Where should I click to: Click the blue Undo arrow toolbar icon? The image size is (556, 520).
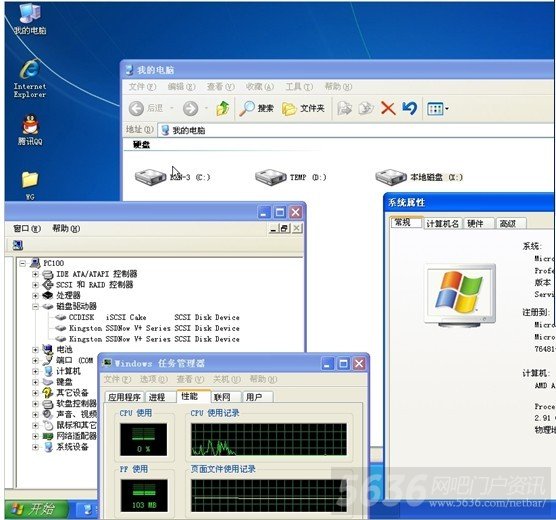(410, 108)
